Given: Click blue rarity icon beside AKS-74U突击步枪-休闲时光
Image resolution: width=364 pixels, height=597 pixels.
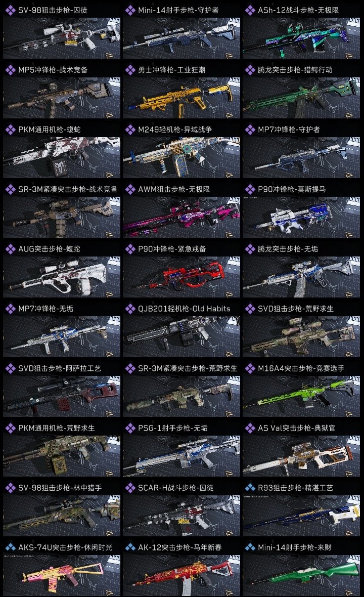Looking at the screenshot, I should click(10, 547).
